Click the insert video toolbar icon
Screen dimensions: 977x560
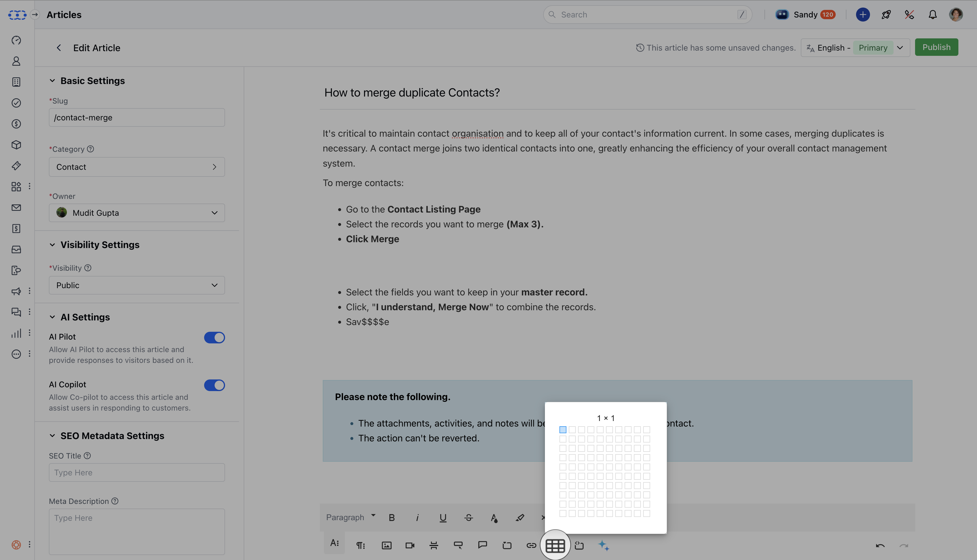pyautogui.click(x=410, y=545)
